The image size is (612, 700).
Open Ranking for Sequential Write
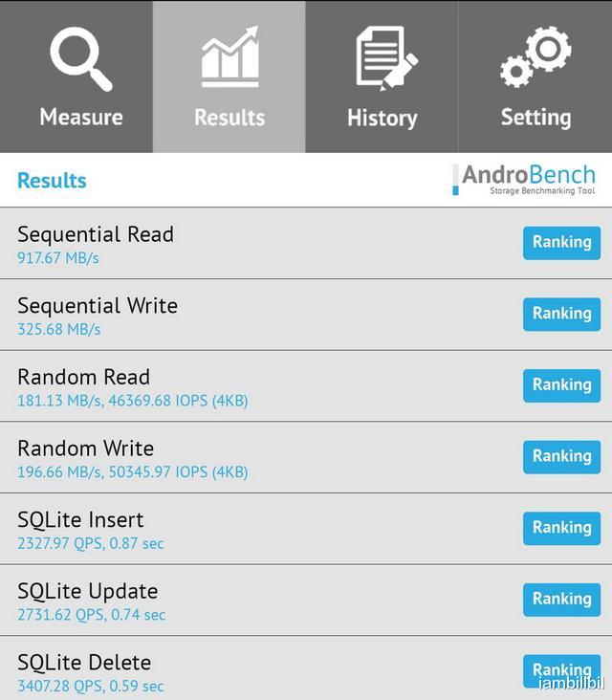point(561,314)
